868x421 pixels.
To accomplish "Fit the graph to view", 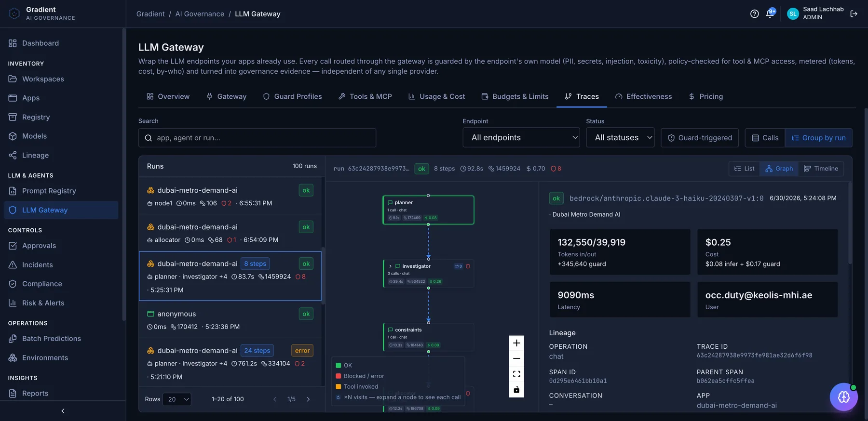I will pos(516,374).
